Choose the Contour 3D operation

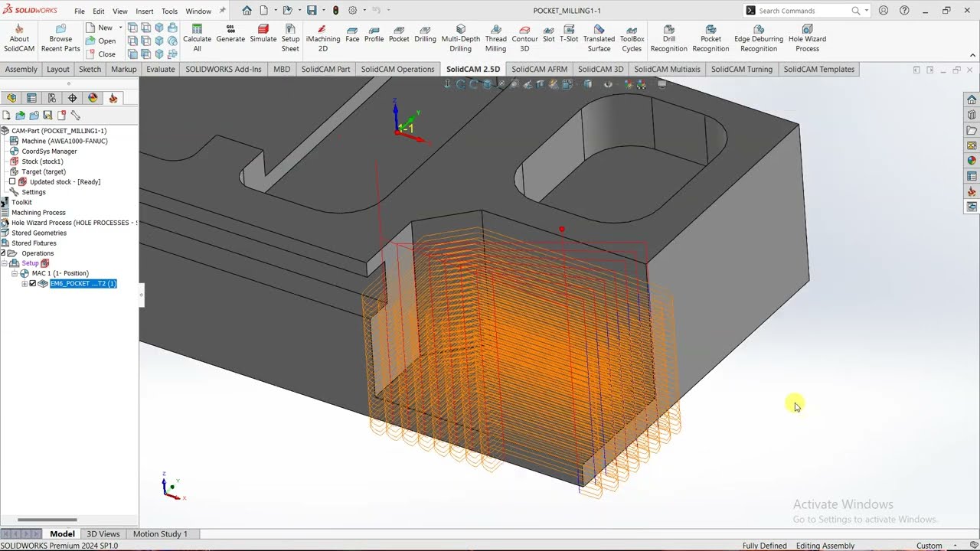(524, 38)
